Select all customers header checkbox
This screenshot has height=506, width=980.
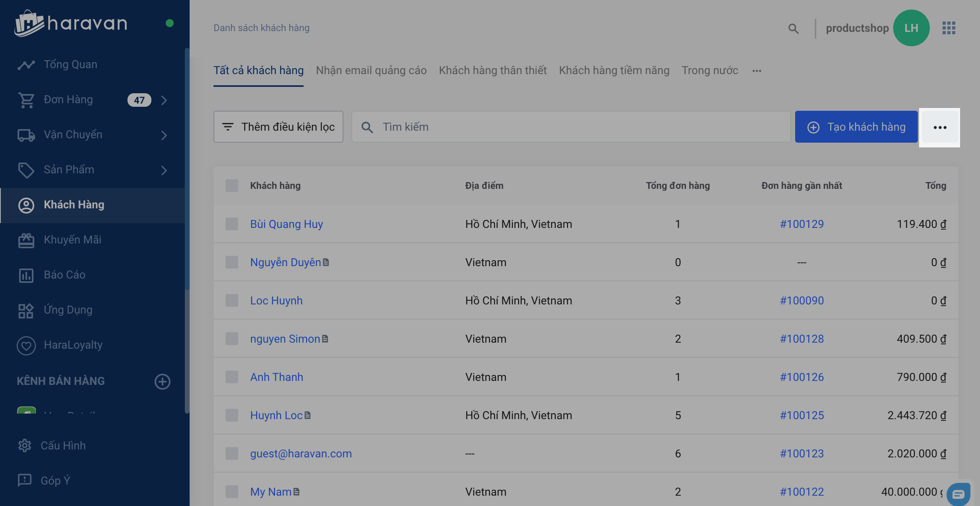(x=231, y=186)
